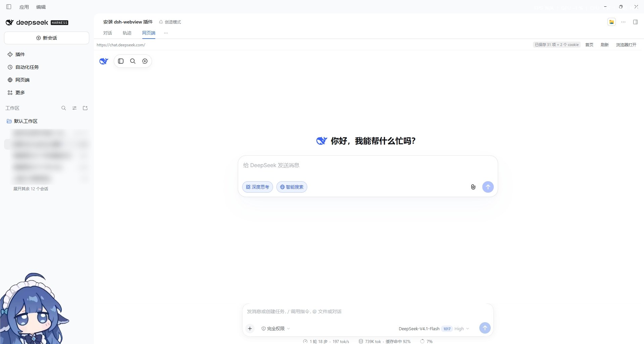The image size is (644, 344).
Task: Click the bottom harness message input
Action: click(x=368, y=312)
